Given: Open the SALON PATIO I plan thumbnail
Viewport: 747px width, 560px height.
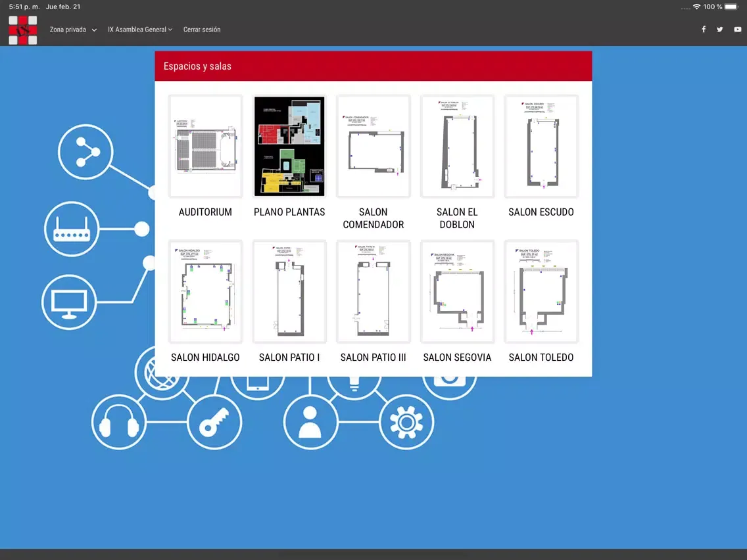Looking at the screenshot, I should 289,291.
